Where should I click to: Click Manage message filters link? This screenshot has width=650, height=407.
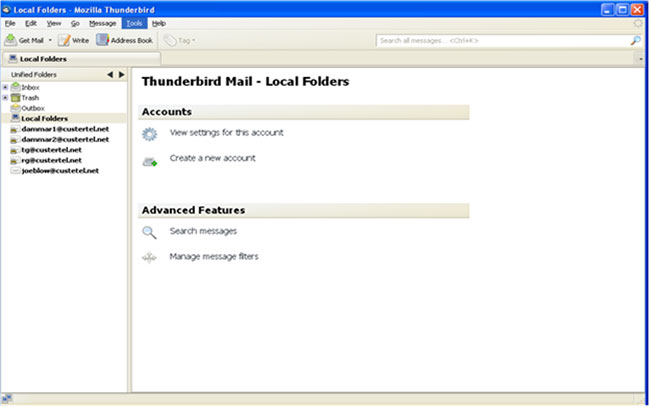(214, 257)
